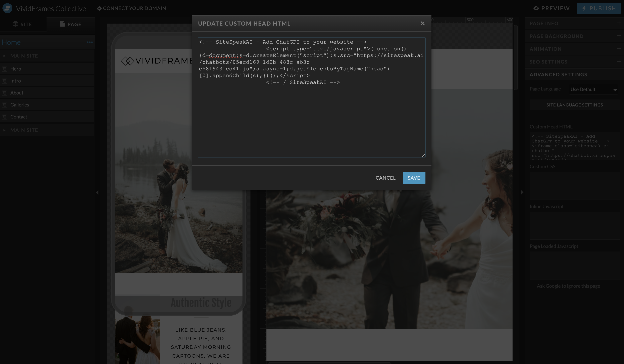Open the Page Language dropdown
624x364 pixels.
point(593,89)
